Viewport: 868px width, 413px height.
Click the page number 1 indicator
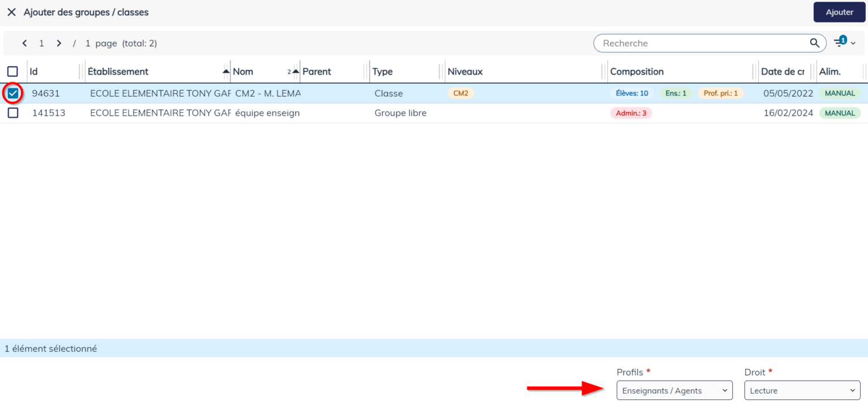point(41,43)
